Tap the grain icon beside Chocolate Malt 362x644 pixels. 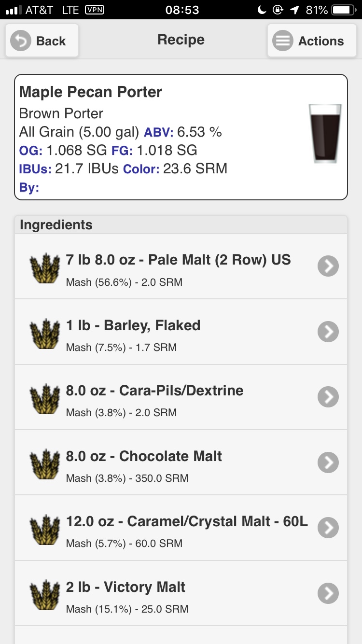45,464
